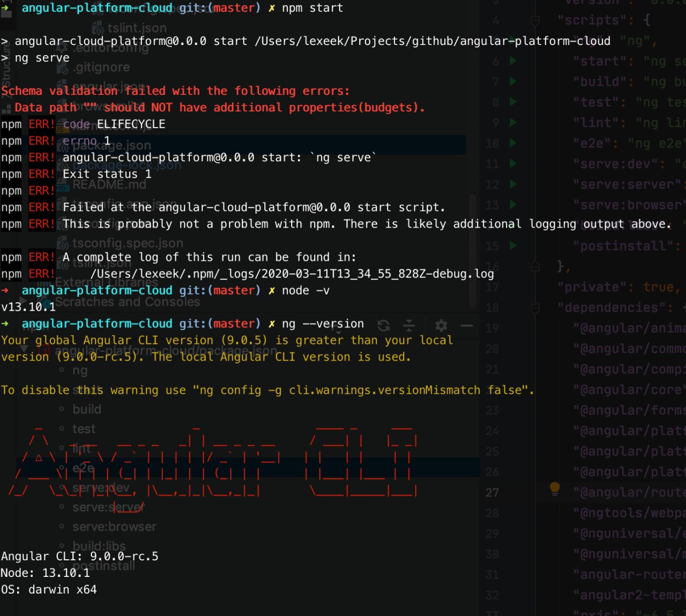Select the "ng" script in npm panel
Screen dimensions: 686x616
(x=80, y=370)
